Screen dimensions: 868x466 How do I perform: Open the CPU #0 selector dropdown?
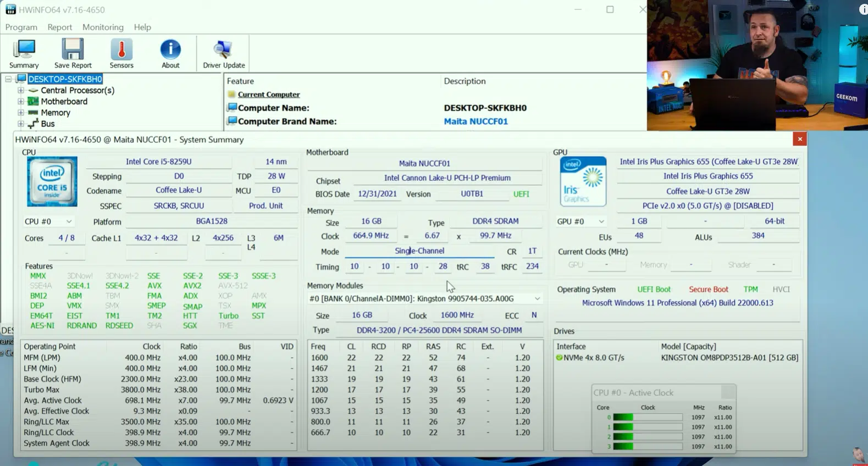point(48,221)
